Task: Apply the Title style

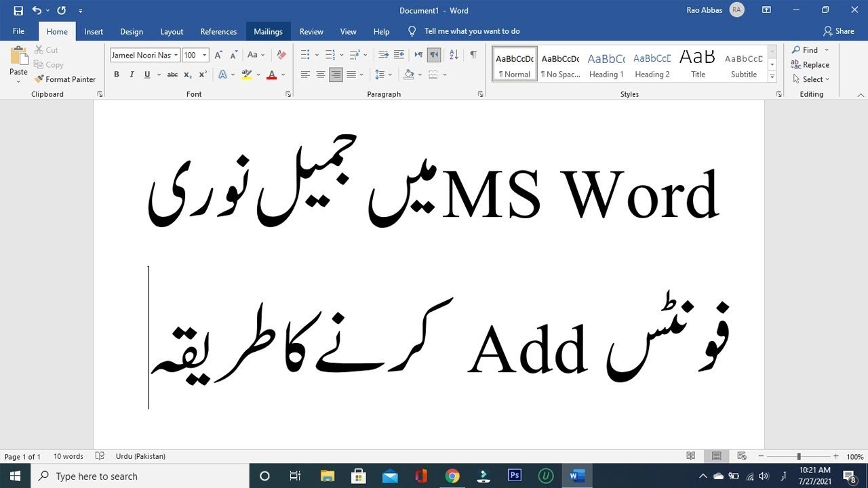Action: [698, 64]
